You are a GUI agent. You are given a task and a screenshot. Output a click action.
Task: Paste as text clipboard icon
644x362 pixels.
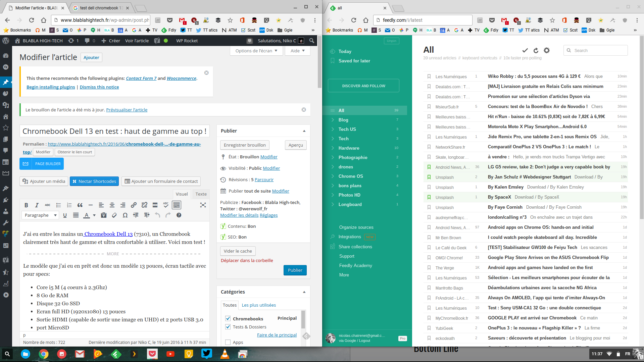pyautogui.click(x=104, y=215)
